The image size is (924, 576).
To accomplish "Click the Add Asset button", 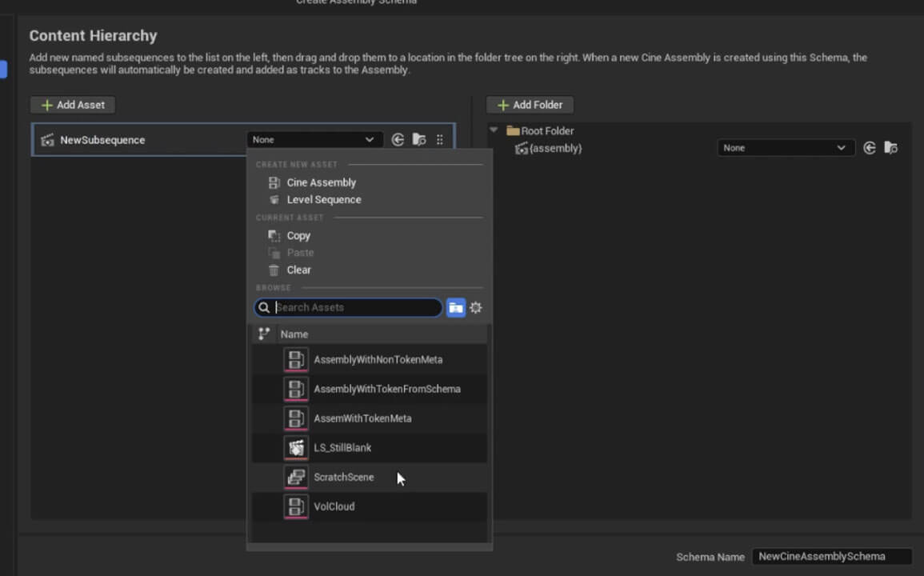I will (73, 105).
